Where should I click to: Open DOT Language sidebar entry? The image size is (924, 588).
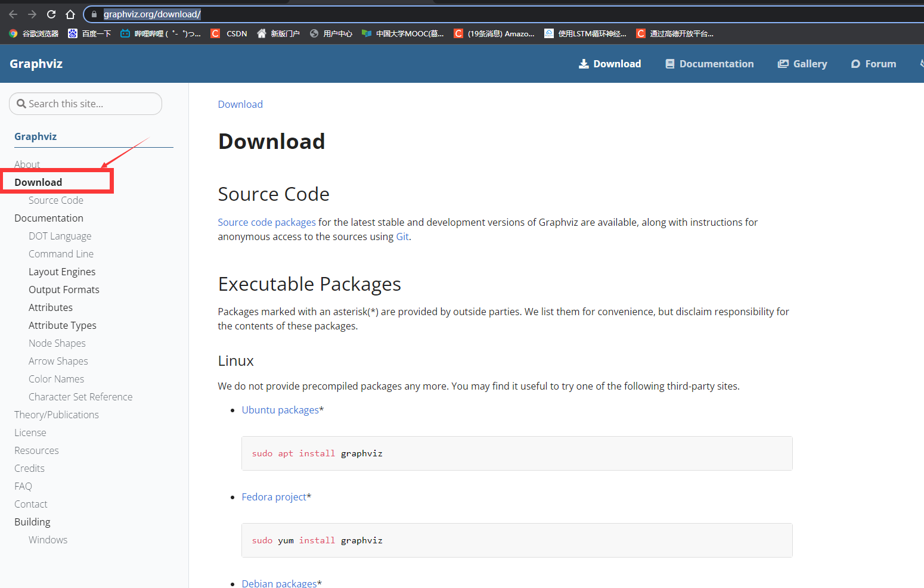click(x=60, y=236)
